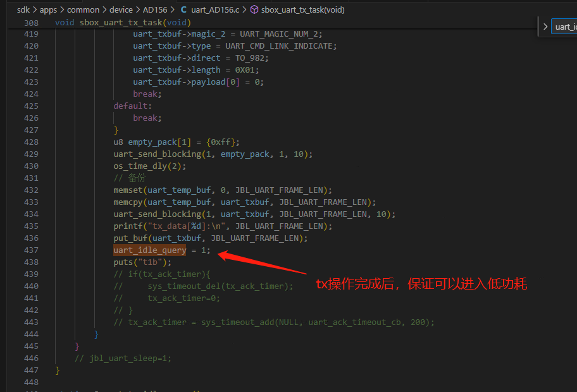Open the apps breadcrumb folder
Screen dimensions: 577x392
[48, 9]
